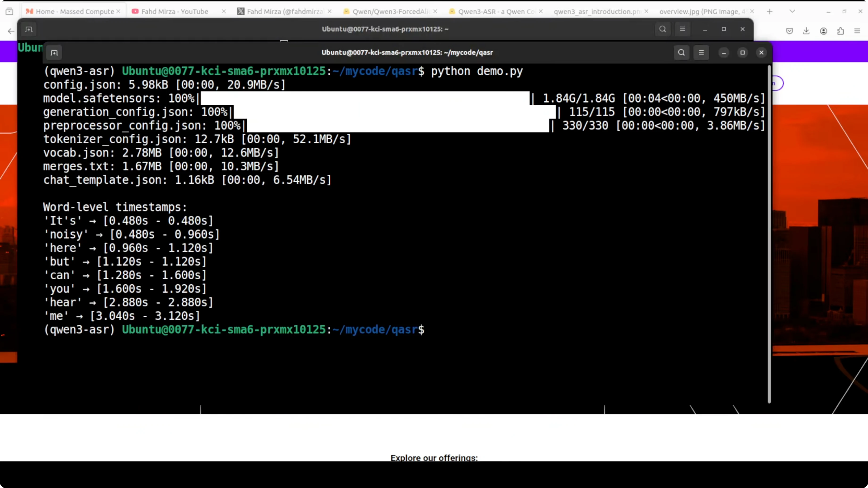Expand the list all tabs chevron
The image size is (868, 488).
[792, 12]
